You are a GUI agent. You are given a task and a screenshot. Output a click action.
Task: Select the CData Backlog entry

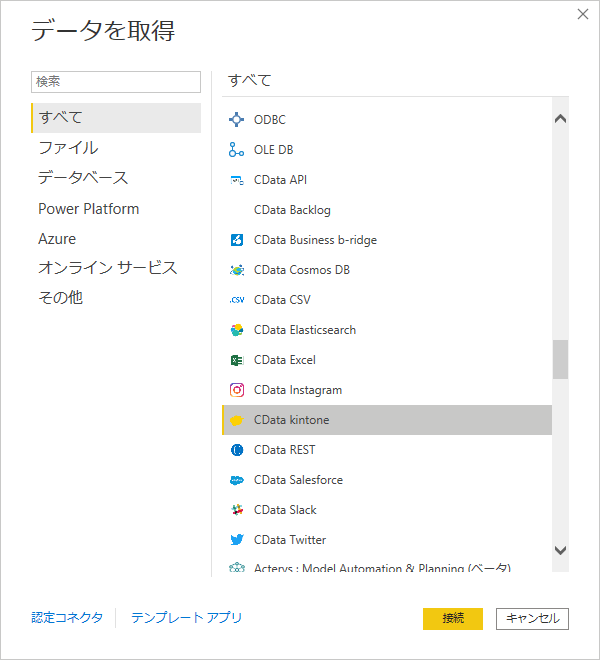(387, 210)
